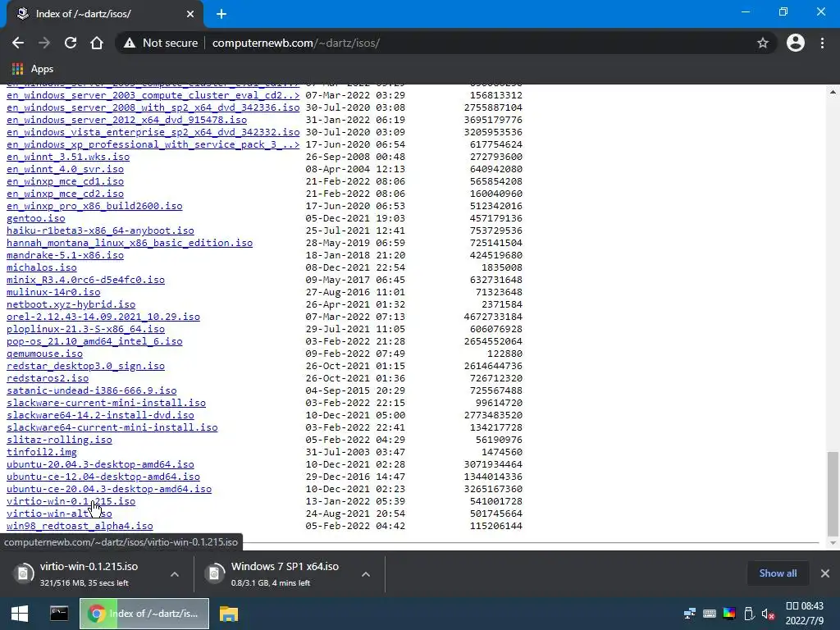Viewport: 840px width, 630px height.
Task: Open Command Prompt from the taskbar
Action: point(59,614)
